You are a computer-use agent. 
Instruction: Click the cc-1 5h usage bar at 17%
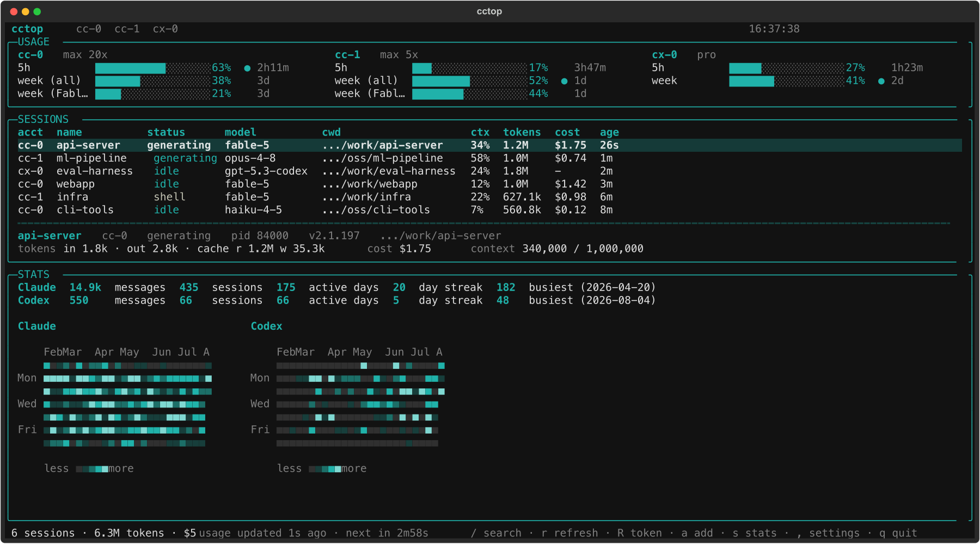(x=469, y=68)
